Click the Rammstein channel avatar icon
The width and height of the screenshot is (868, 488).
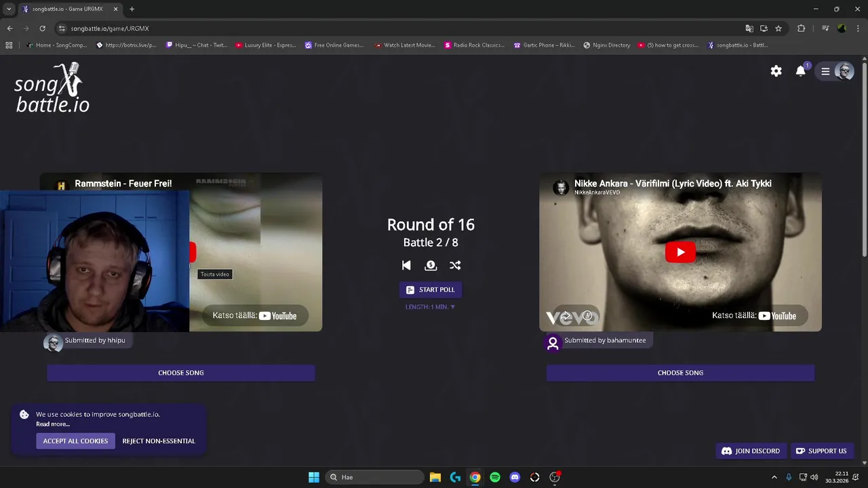pyautogui.click(x=61, y=186)
